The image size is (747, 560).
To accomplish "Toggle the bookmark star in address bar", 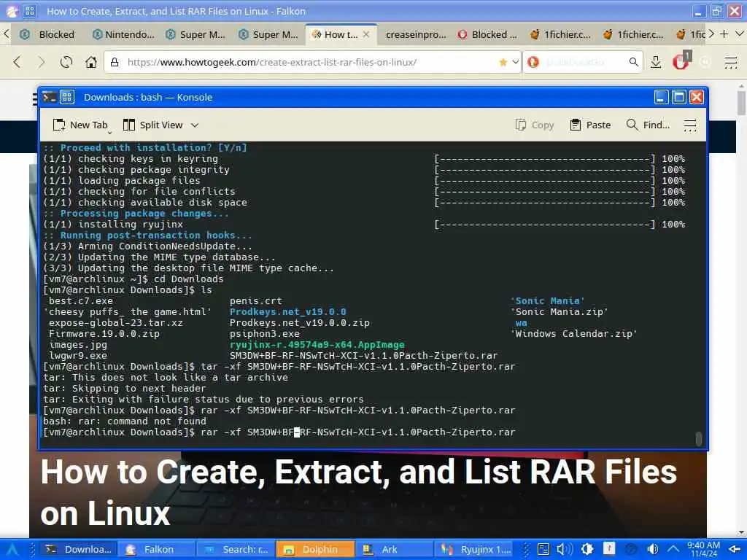I will (503, 62).
